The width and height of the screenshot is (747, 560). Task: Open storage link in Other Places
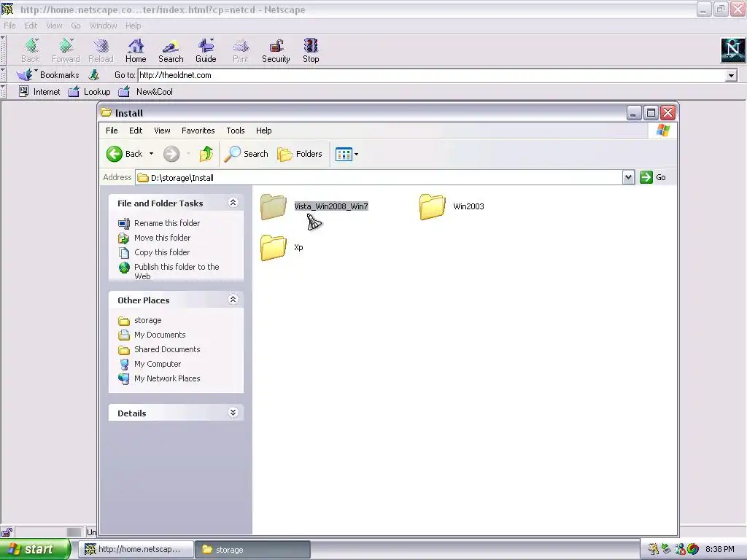click(147, 321)
